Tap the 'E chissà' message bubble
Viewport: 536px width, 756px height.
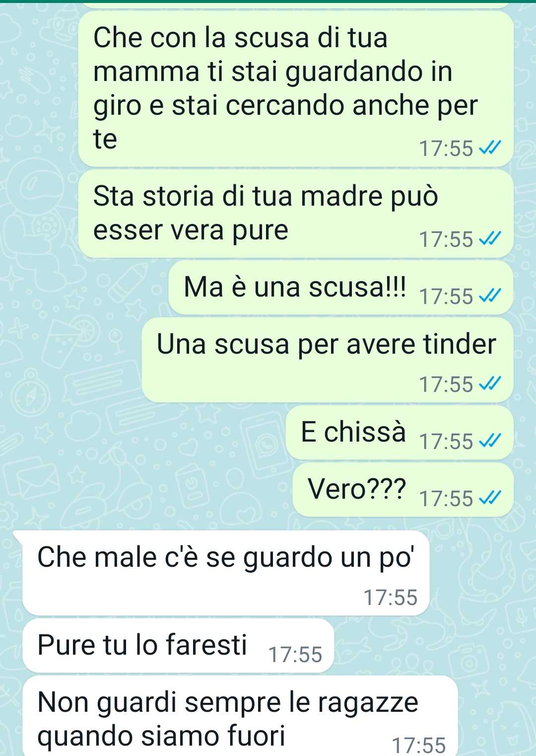click(400, 433)
